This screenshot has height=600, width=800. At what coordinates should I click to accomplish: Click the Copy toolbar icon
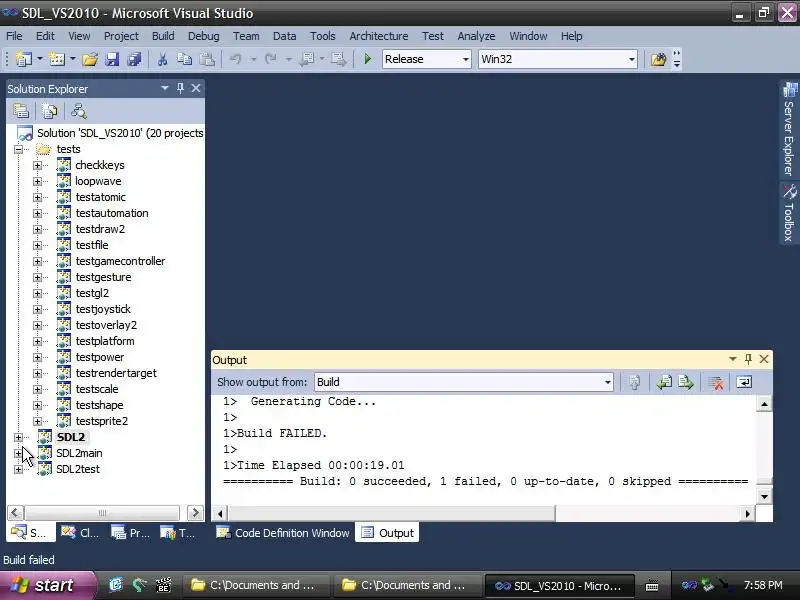click(x=184, y=59)
